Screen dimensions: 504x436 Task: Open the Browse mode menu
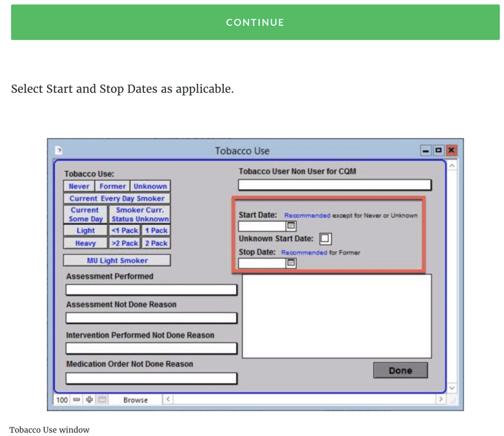(135, 400)
